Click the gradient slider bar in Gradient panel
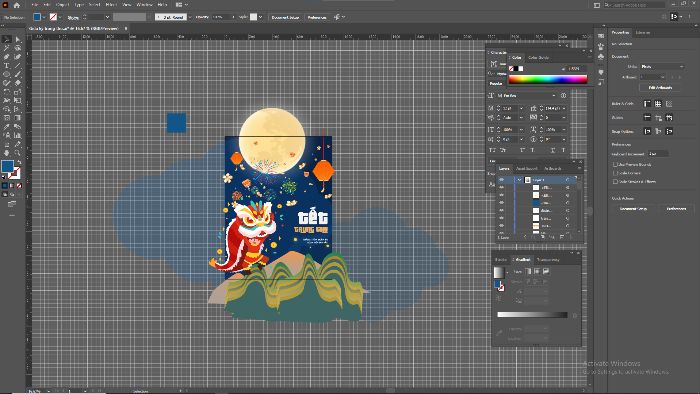This screenshot has width=700, height=394. (x=532, y=315)
